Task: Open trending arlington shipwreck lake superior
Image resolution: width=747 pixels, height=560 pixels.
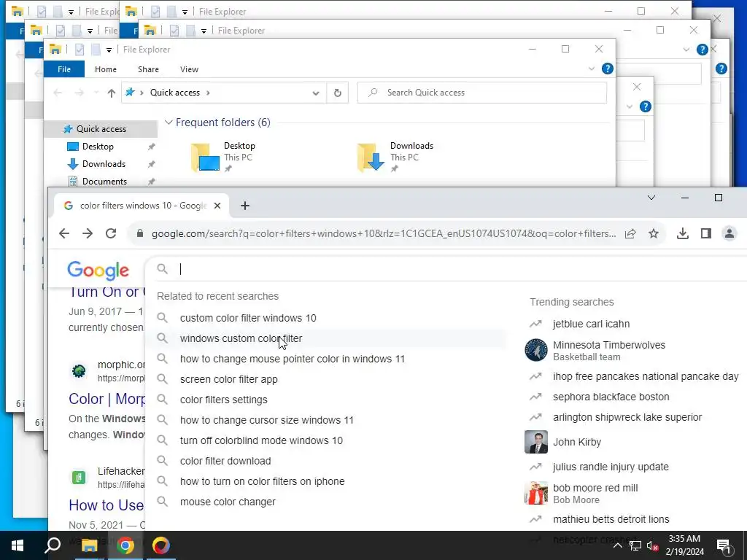Action: point(627,418)
